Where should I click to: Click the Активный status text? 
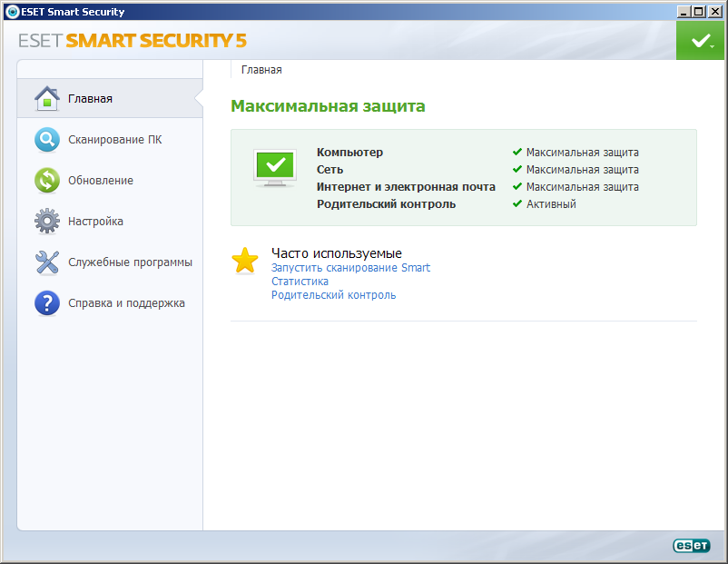point(551,204)
